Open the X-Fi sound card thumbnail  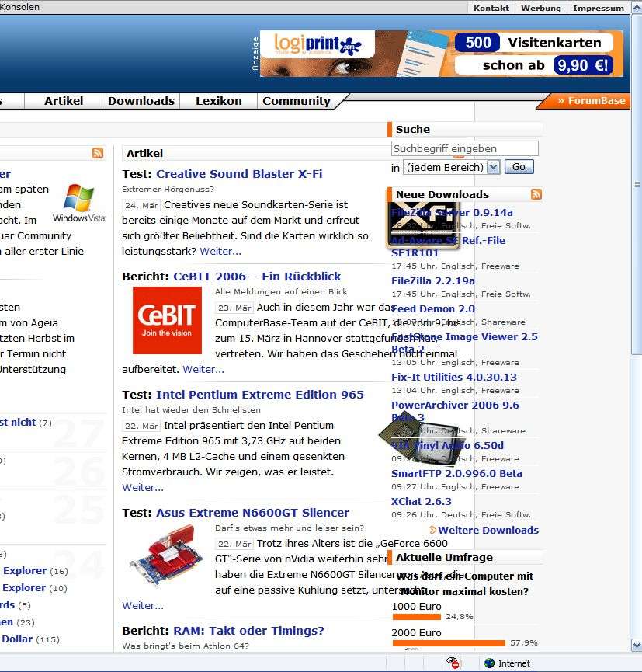(x=422, y=225)
